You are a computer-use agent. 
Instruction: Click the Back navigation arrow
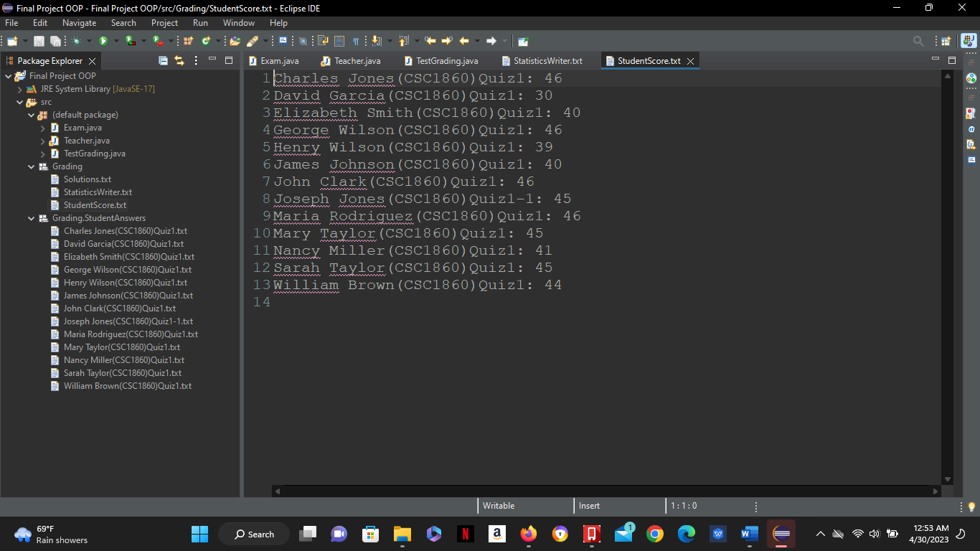463,41
